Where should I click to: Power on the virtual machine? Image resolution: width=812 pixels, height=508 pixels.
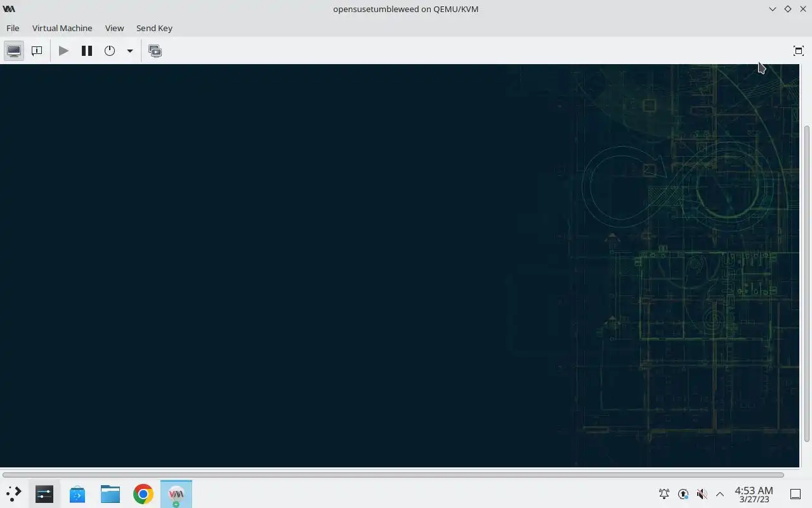pos(63,51)
